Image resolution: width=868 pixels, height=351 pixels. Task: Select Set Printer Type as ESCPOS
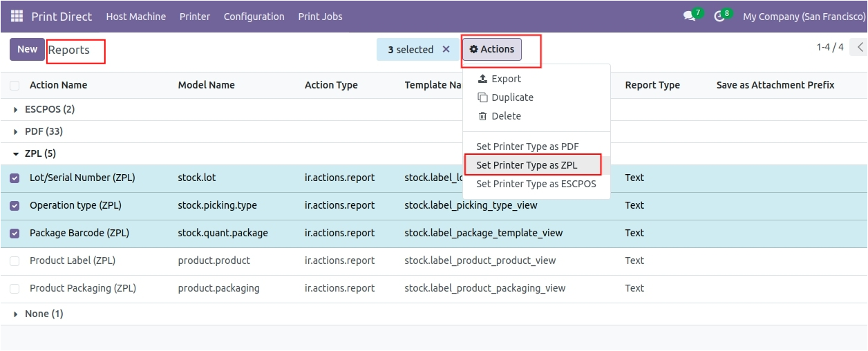[536, 184]
